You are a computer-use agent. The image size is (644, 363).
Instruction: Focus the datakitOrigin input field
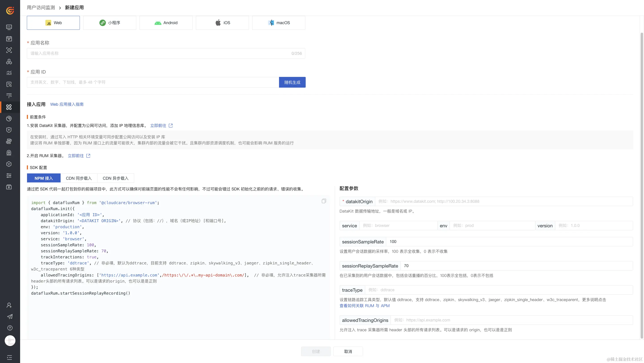(504, 201)
